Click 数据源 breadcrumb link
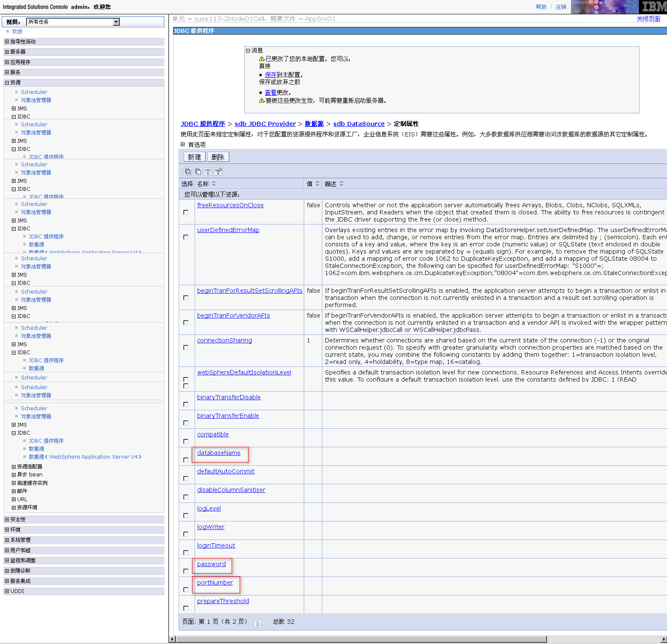The width and height of the screenshot is (667, 644). pyautogui.click(x=314, y=124)
